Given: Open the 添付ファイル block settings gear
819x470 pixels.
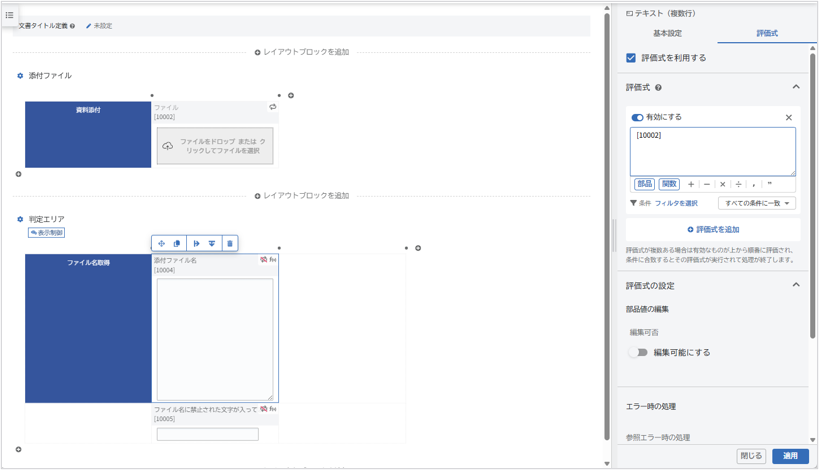Looking at the screenshot, I should 20,76.
